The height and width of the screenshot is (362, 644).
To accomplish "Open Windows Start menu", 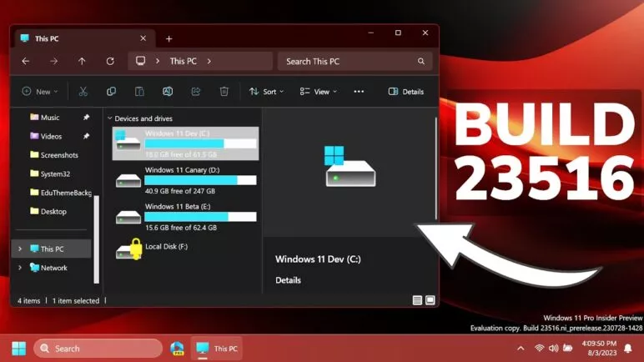I will (18, 349).
